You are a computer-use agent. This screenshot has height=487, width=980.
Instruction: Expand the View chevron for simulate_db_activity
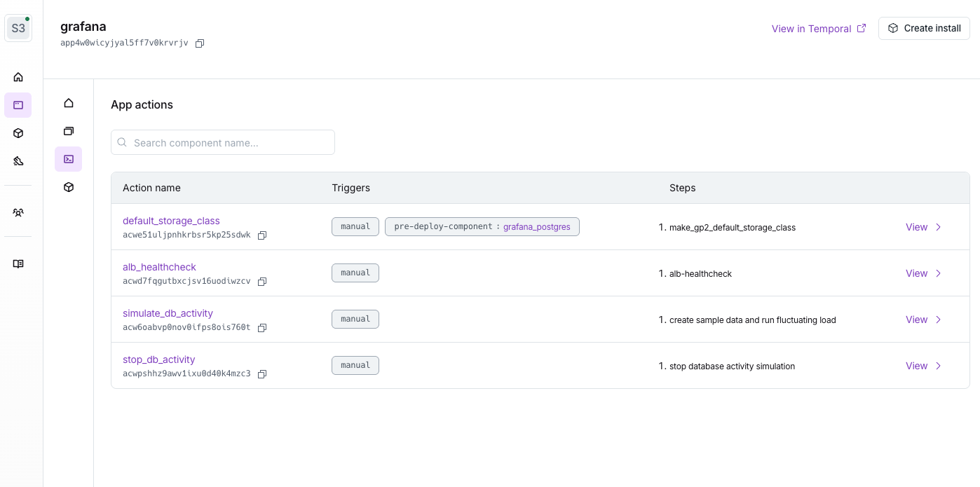[939, 320]
